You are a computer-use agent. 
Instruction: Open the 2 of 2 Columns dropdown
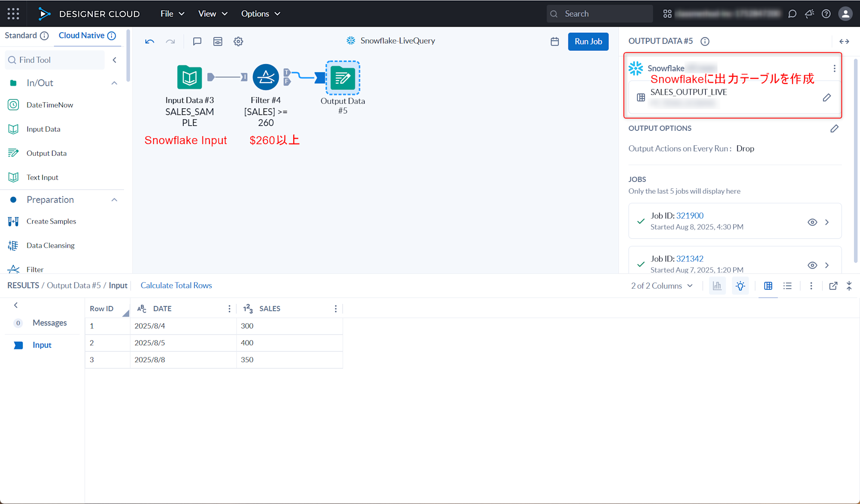(x=662, y=286)
